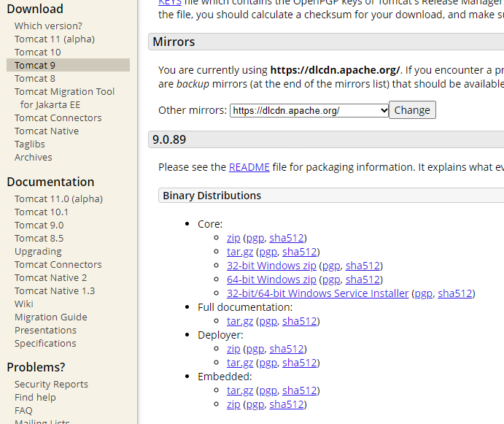Screen dimensions: 504x424
Task: Open the Migration Guide link
Action: pos(51,317)
